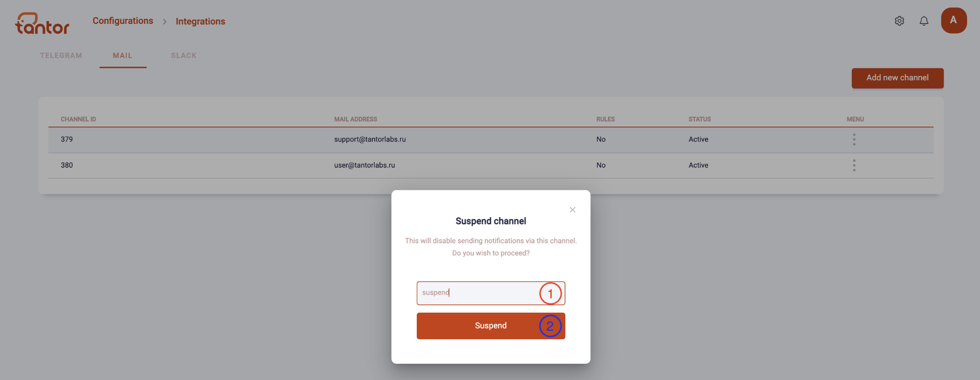Viewport: 980px width, 380px height.
Task: Select the support@tantorlabs.ru row
Action: tap(491, 140)
